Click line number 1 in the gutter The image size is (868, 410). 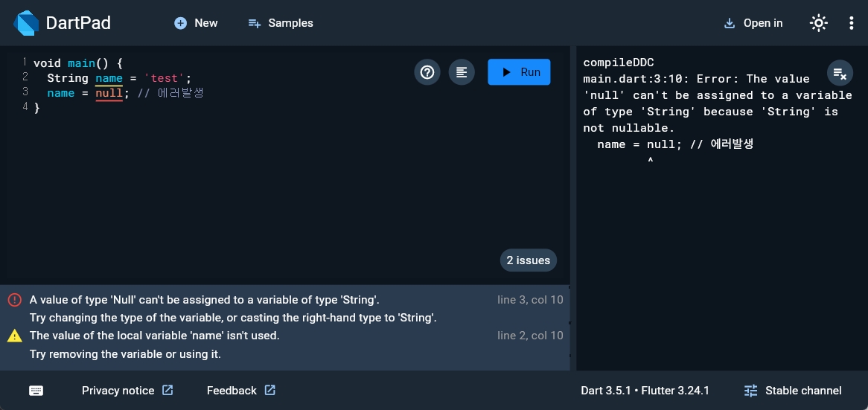(x=25, y=62)
